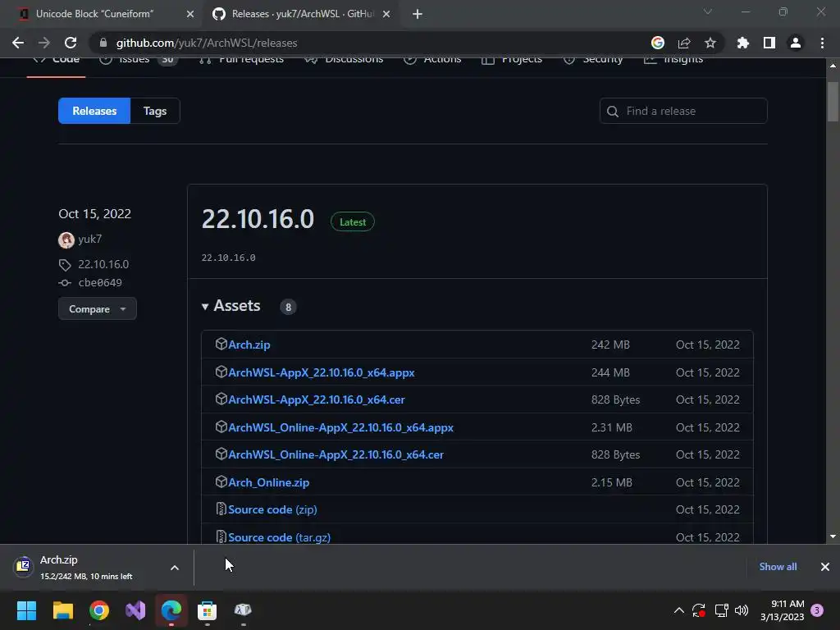Open Chrome extensions puzzle icon

click(x=742, y=43)
